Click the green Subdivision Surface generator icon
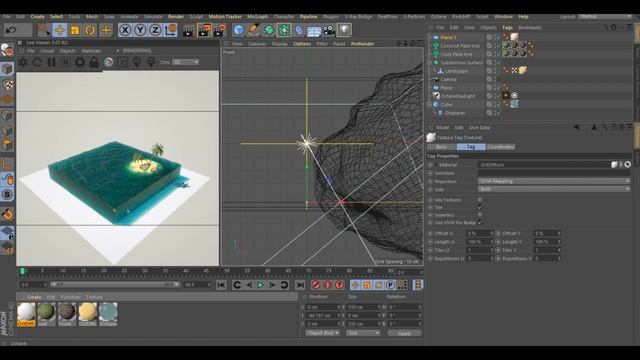Viewport: 640px width, 360px height. [x=269, y=30]
